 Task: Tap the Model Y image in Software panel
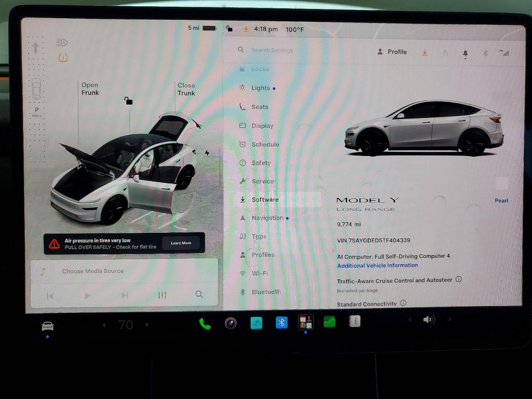click(424, 128)
